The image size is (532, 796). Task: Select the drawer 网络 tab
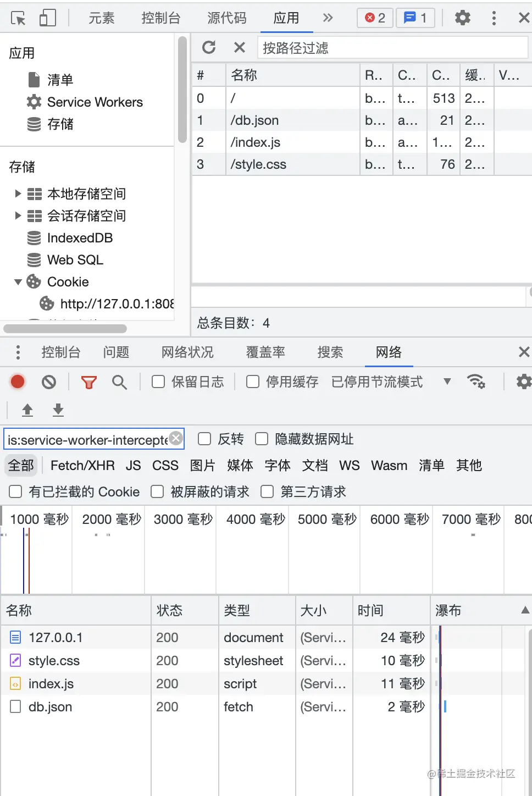389,352
